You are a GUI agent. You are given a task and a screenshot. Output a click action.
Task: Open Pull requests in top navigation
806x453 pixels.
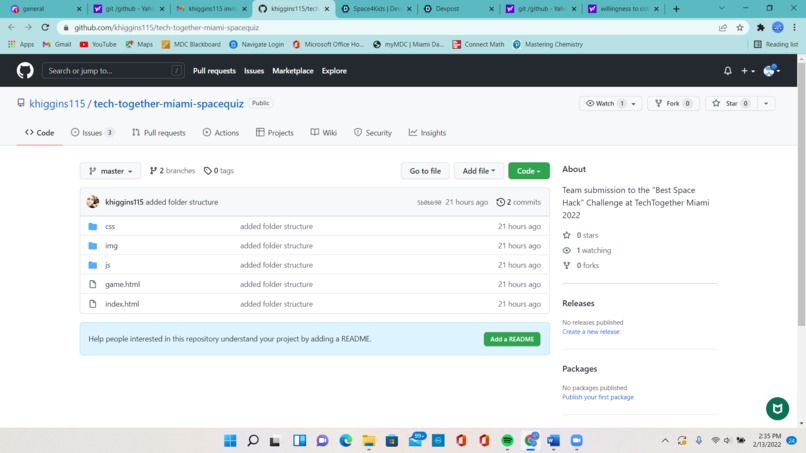pos(214,71)
